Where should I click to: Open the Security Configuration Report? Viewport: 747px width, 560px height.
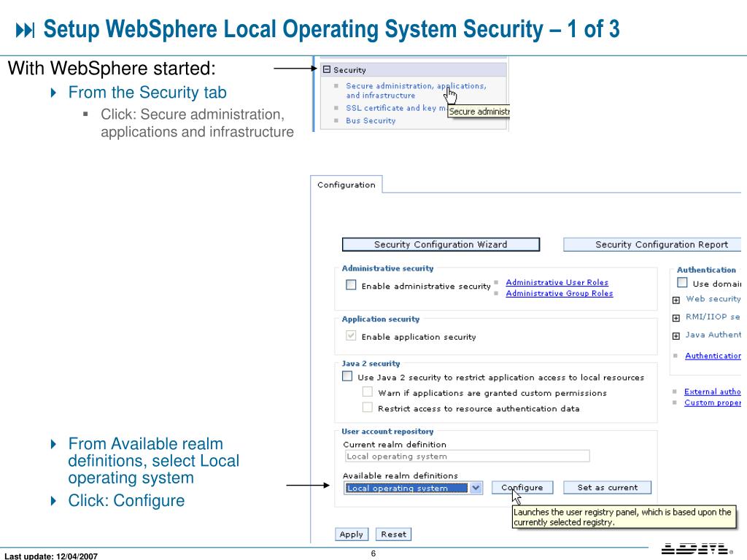pyautogui.click(x=653, y=244)
